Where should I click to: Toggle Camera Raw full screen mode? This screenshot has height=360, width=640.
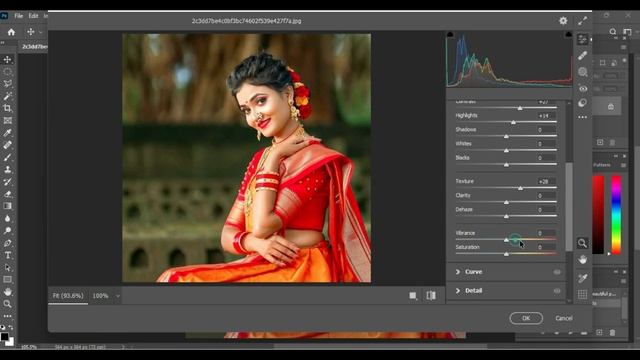click(x=582, y=21)
